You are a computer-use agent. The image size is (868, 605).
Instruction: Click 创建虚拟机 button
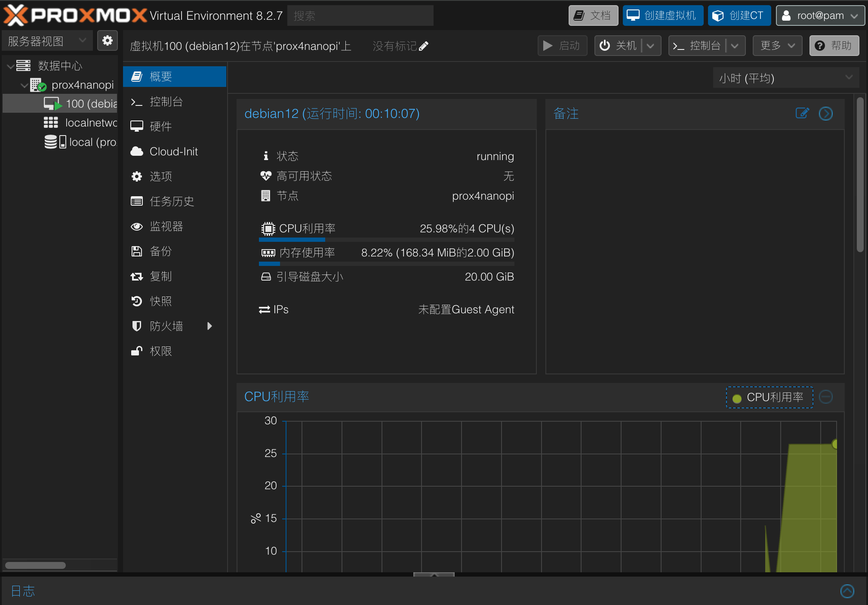click(663, 15)
